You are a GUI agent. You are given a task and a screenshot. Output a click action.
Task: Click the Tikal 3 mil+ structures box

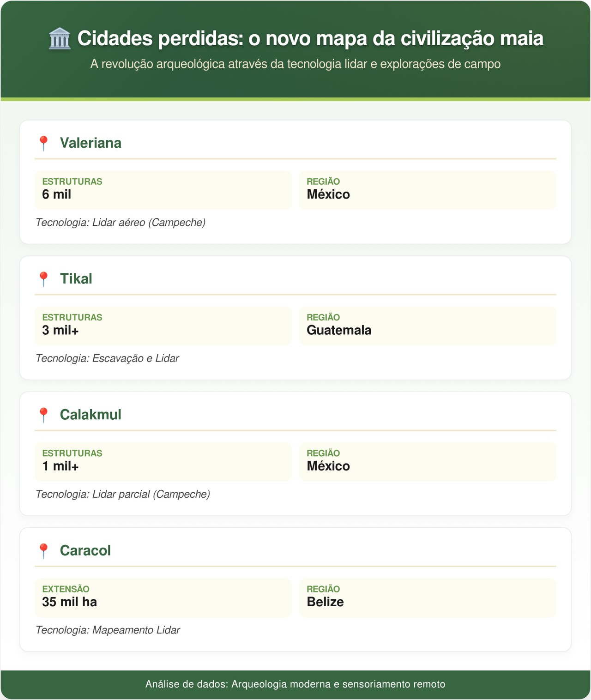(x=163, y=326)
